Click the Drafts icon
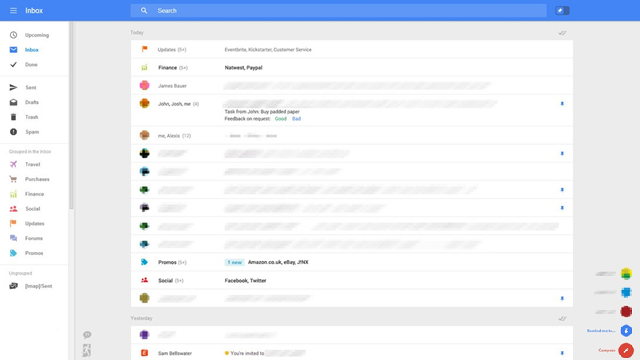This screenshot has height=360, width=640. 13,102
